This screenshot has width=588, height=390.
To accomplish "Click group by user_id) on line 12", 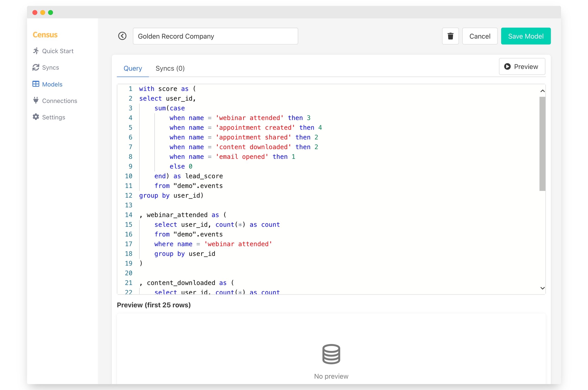I will [171, 196].
